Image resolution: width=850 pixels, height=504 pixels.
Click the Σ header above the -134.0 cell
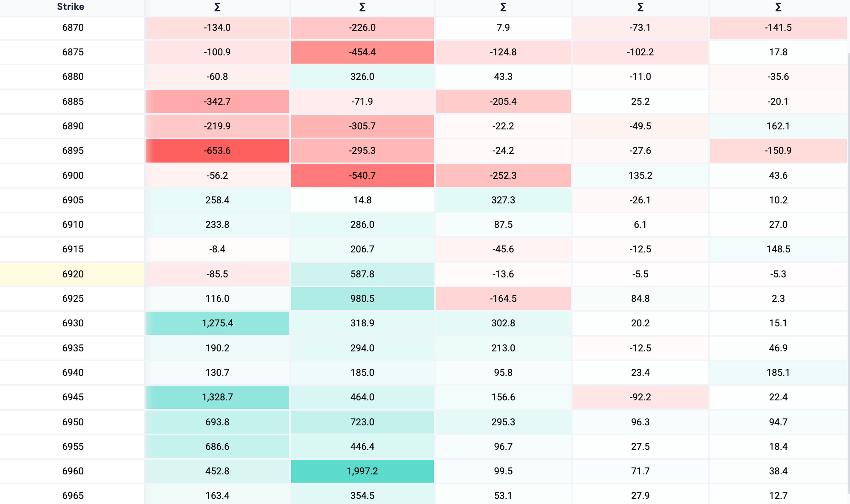[217, 7]
